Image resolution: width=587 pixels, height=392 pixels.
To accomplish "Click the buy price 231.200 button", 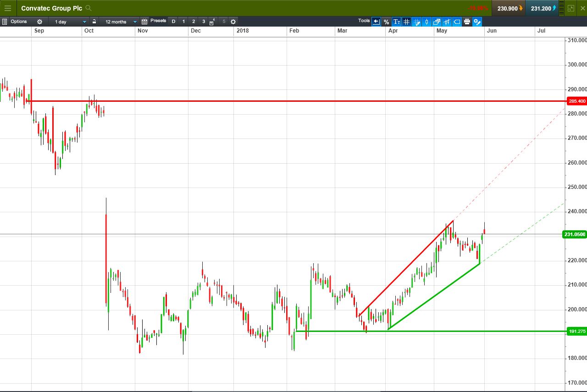I will click(x=542, y=8).
